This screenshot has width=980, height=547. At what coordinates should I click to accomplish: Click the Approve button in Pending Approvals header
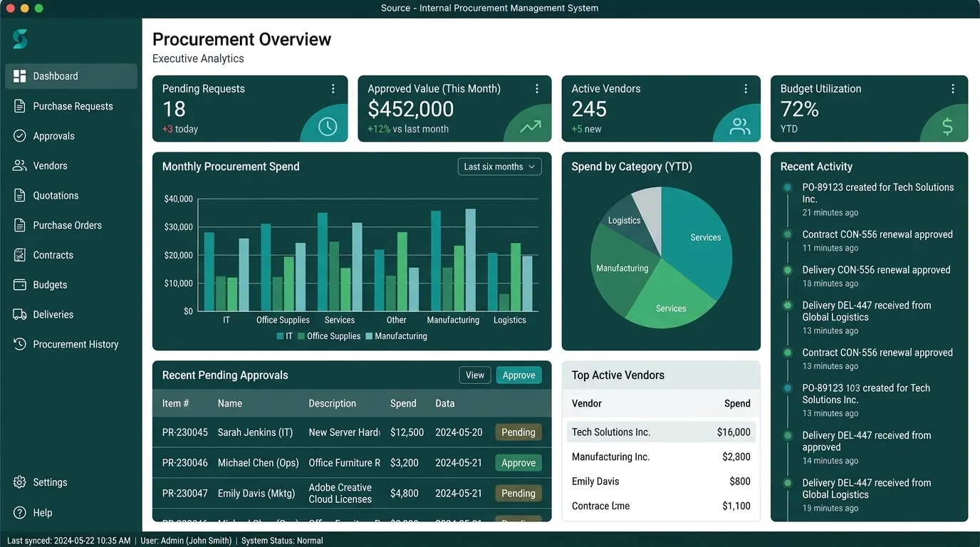pyautogui.click(x=519, y=375)
